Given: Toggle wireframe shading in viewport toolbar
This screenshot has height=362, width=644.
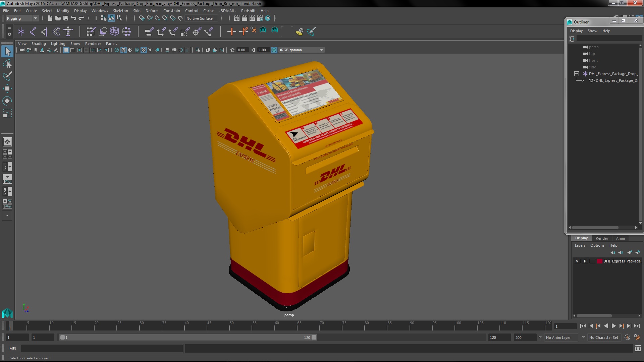Looking at the screenshot, I should (117, 50).
